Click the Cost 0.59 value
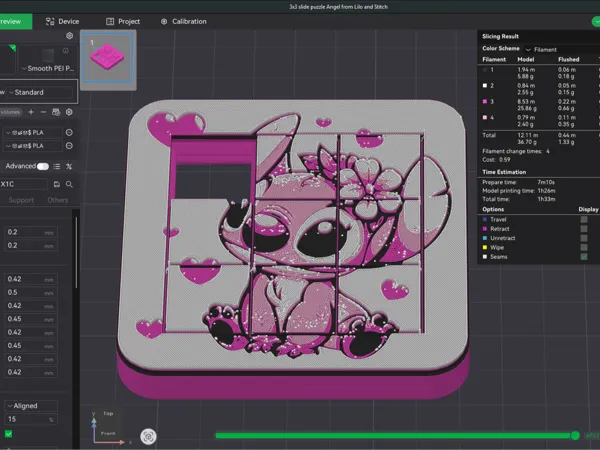This screenshot has width=600, height=450. click(504, 160)
